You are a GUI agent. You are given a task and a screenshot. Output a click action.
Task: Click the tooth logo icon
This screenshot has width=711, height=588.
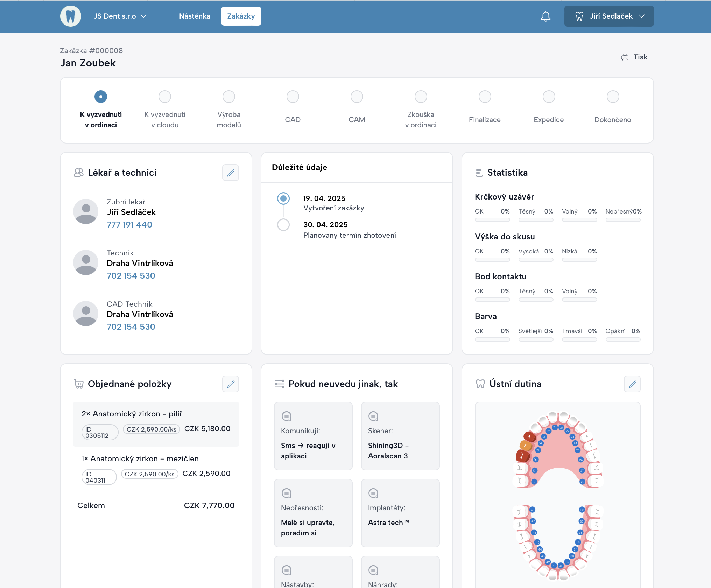point(71,16)
